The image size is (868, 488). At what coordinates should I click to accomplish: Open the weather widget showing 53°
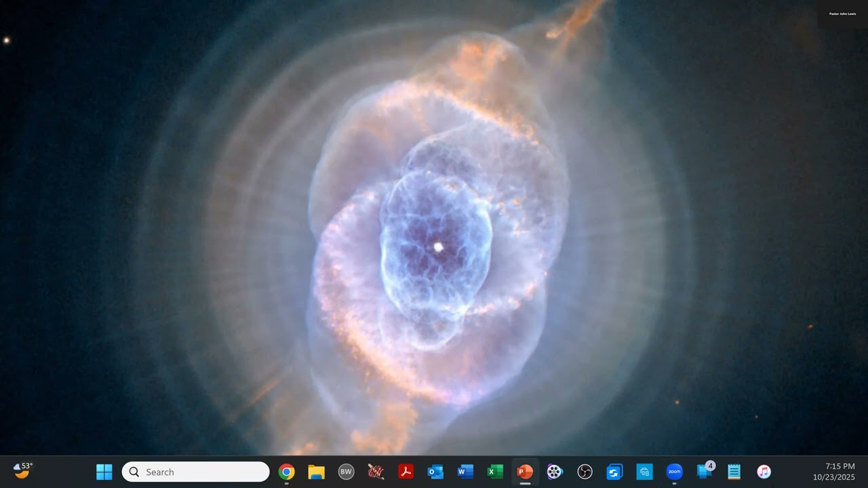(x=23, y=471)
